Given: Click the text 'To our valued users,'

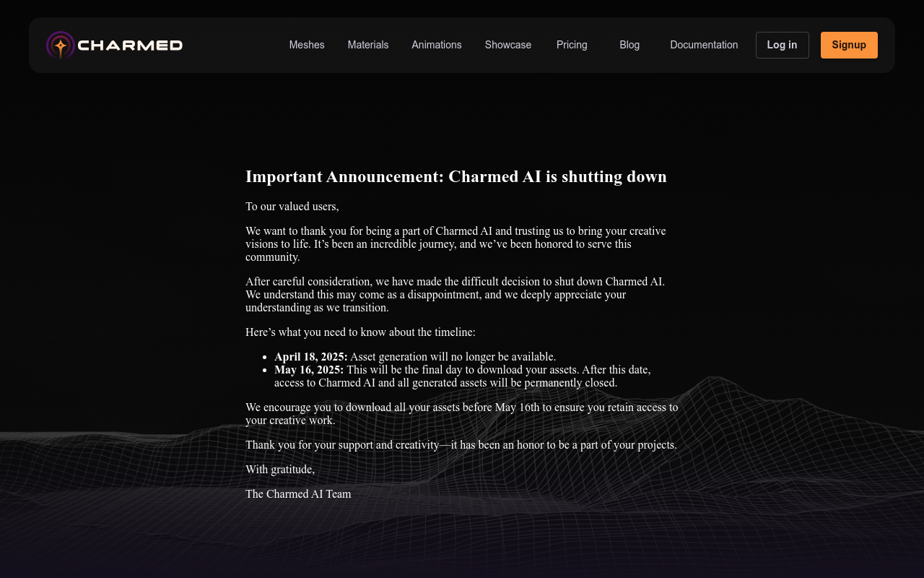Looking at the screenshot, I should click(292, 207).
